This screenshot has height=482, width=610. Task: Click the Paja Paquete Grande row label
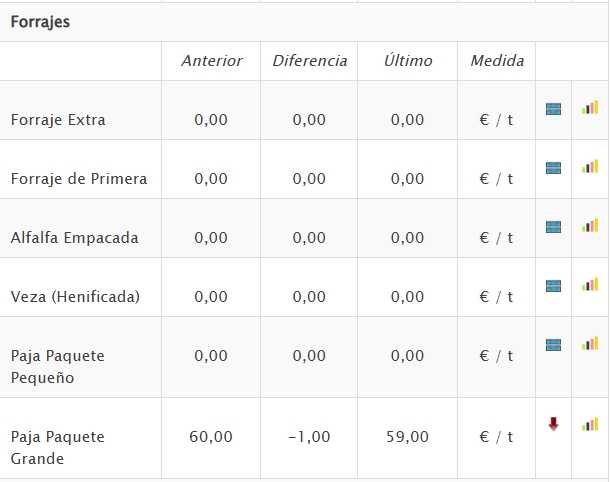[57, 448]
